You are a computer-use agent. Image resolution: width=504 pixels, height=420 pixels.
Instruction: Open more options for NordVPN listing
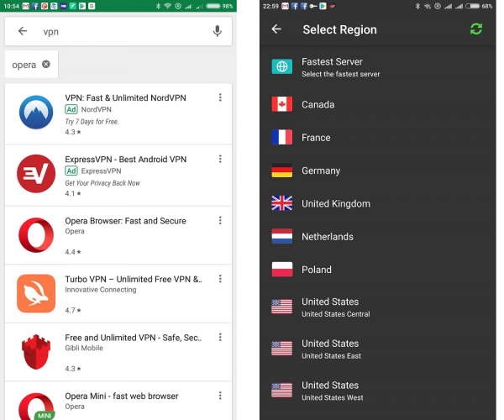220,97
